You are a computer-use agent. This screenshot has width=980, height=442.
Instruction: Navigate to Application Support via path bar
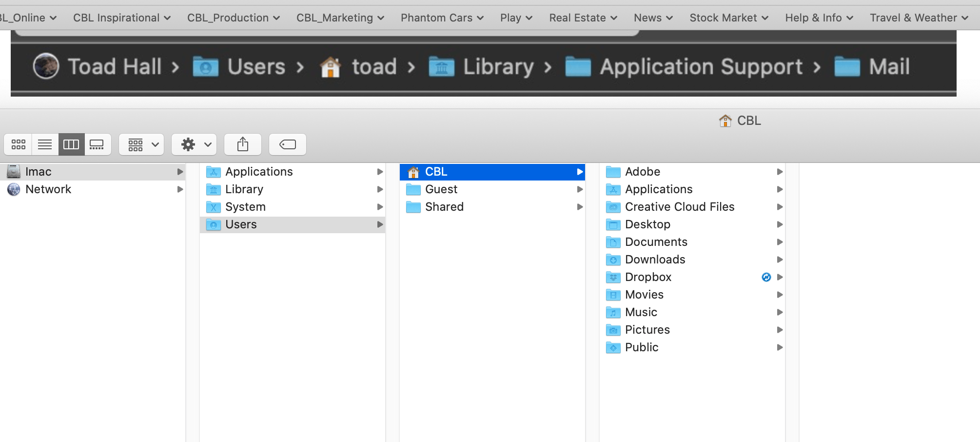coord(700,66)
